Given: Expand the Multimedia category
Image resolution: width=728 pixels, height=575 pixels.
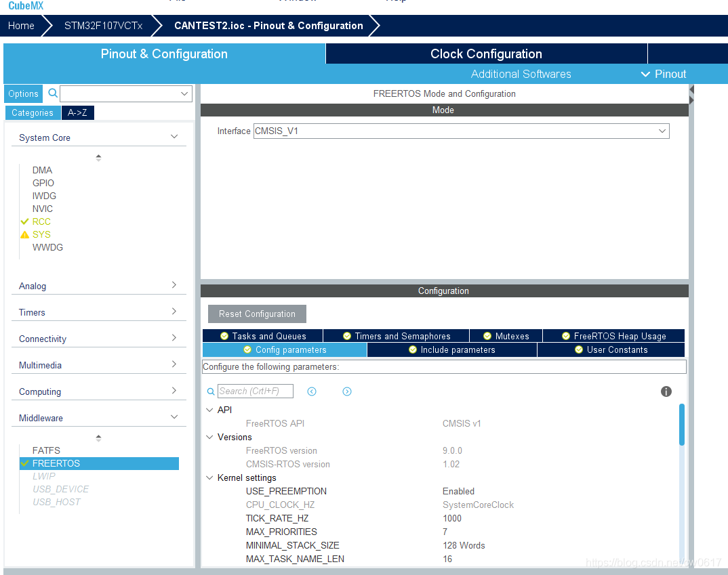Looking at the screenshot, I should tap(174, 364).
